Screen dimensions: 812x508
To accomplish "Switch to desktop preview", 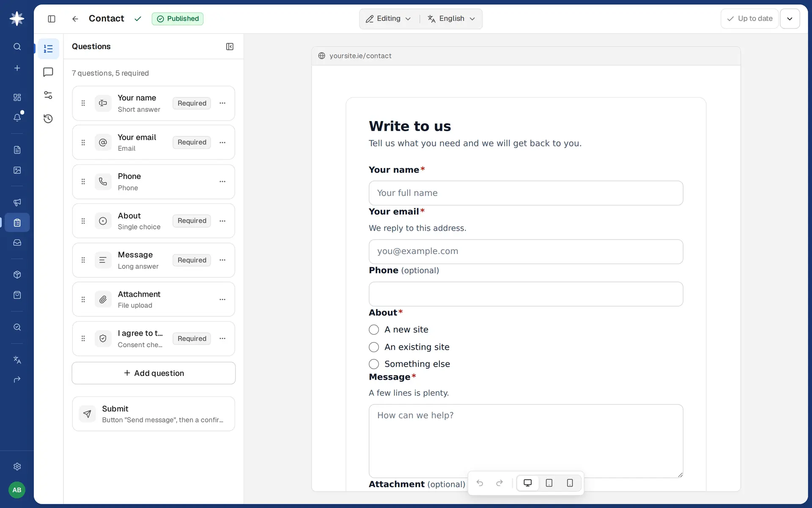I will (x=528, y=483).
